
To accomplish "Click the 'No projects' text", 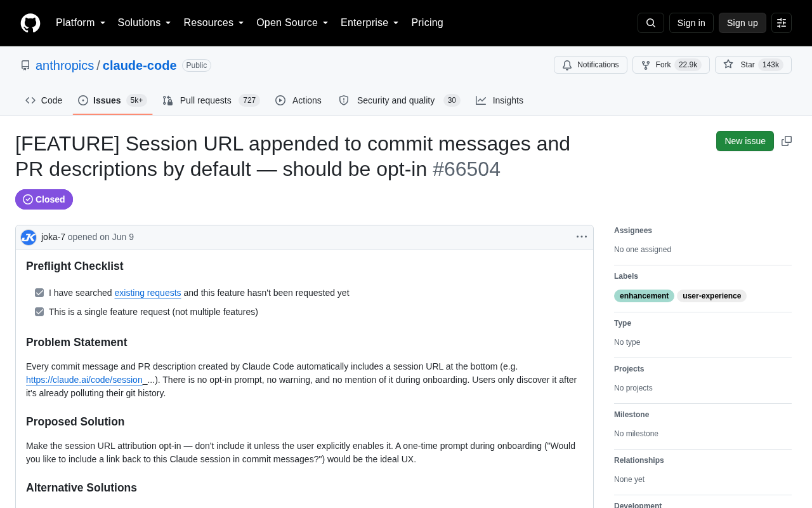I will 633,388.
